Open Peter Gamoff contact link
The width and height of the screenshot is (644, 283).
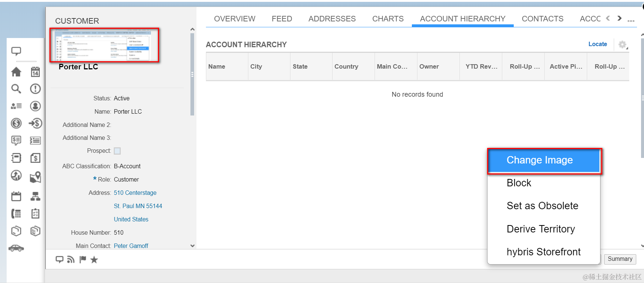point(131,246)
